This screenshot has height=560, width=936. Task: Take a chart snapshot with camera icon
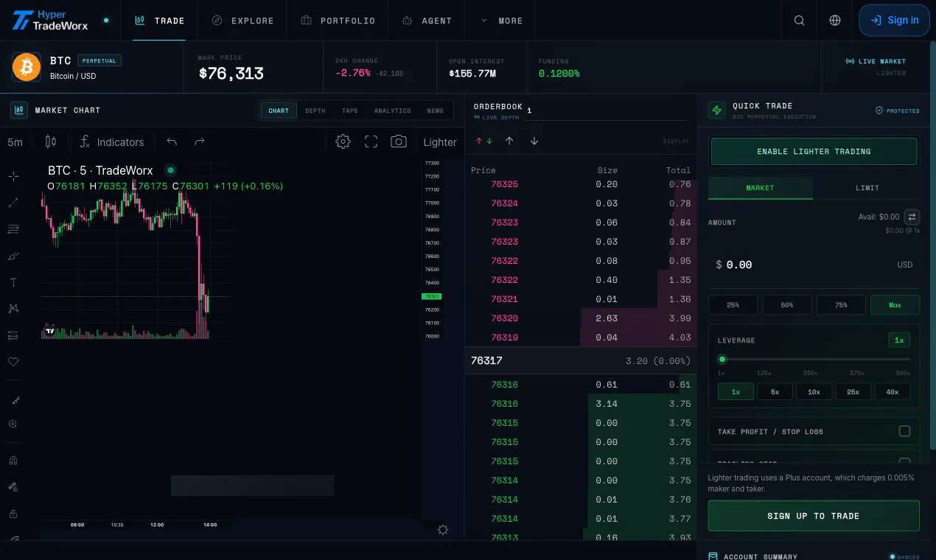click(399, 141)
